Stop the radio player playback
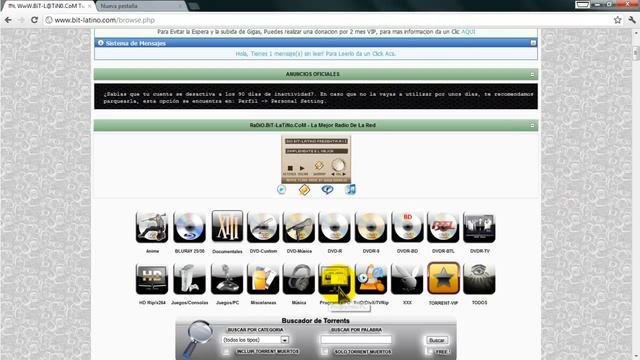 [x=290, y=168]
